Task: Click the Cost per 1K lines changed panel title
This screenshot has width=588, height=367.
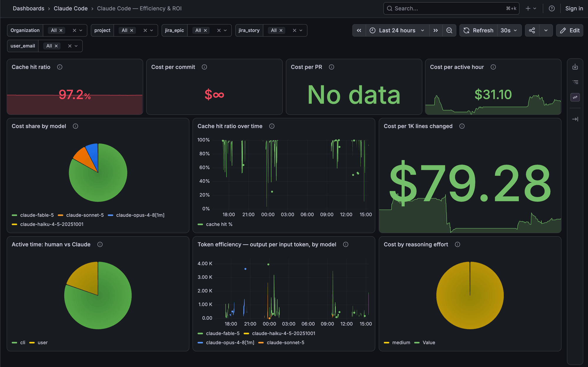Action: coord(418,126)
